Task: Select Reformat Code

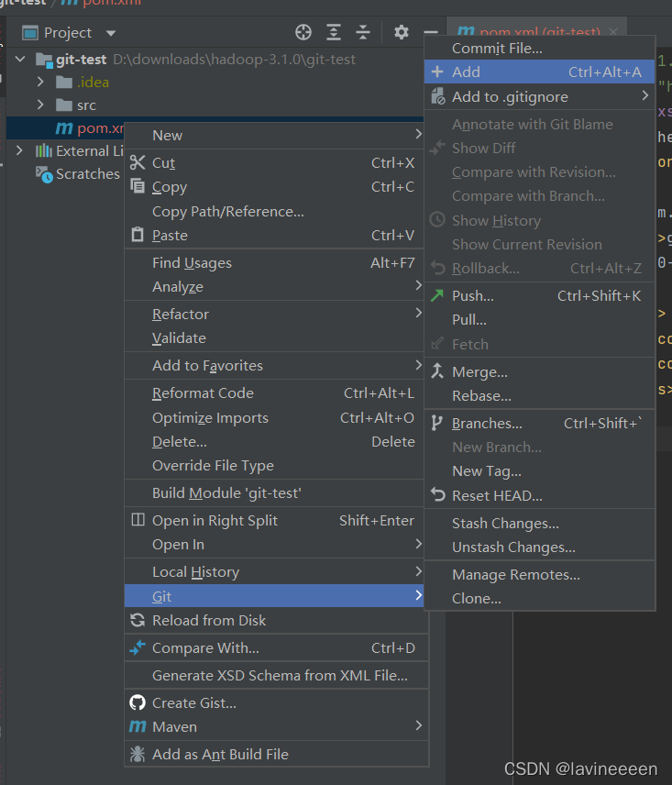Action: tap(274, 393)
